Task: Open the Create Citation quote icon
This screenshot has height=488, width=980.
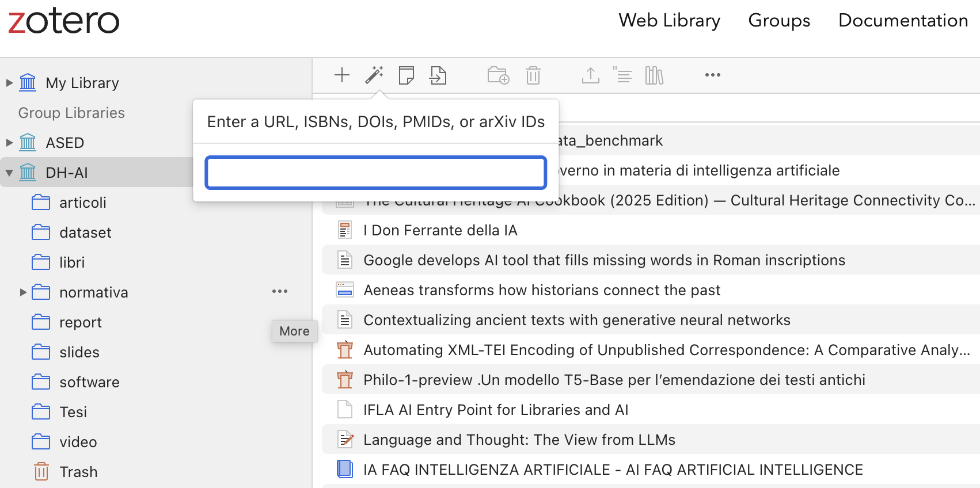Action: pyautogui.click(x=622, y=75)
